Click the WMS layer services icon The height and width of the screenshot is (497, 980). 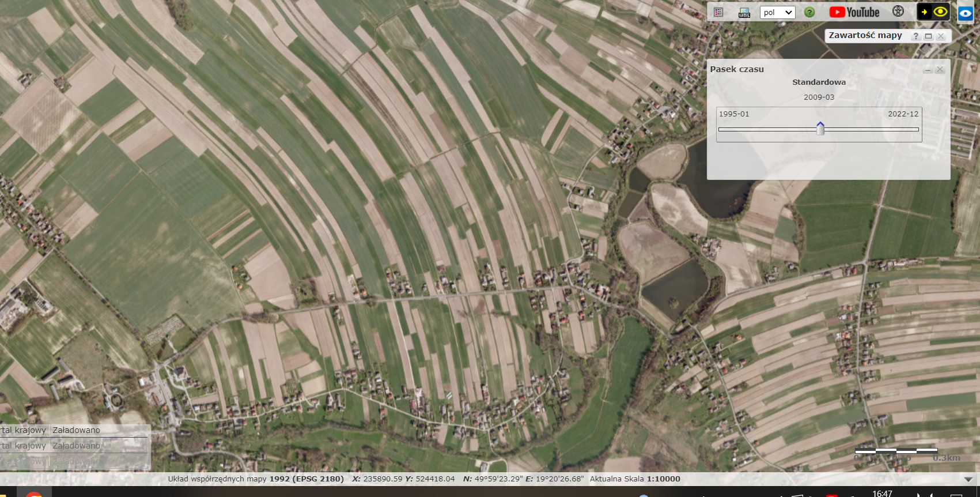(744, 12)
